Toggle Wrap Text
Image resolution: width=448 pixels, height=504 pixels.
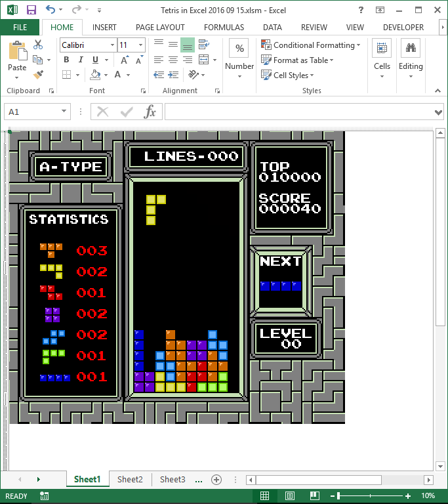coord(204,45)
